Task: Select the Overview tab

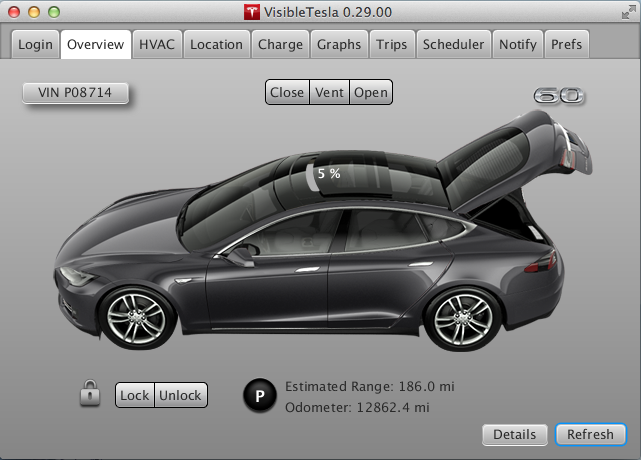Action: 96,44
